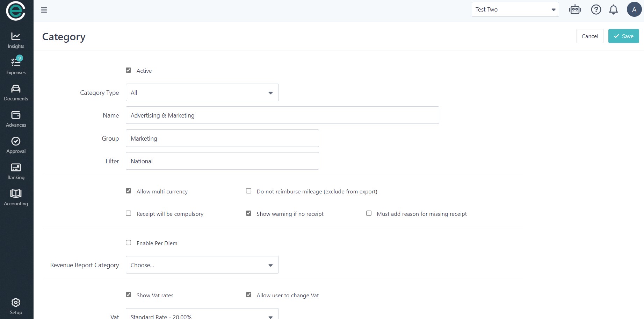
Task: Click the Save button
Action: coord(624,36)
